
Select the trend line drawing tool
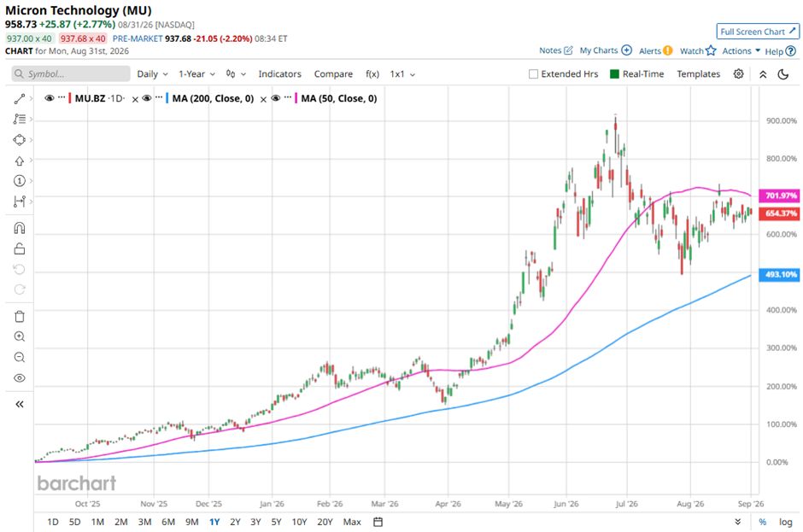point(20,98)
